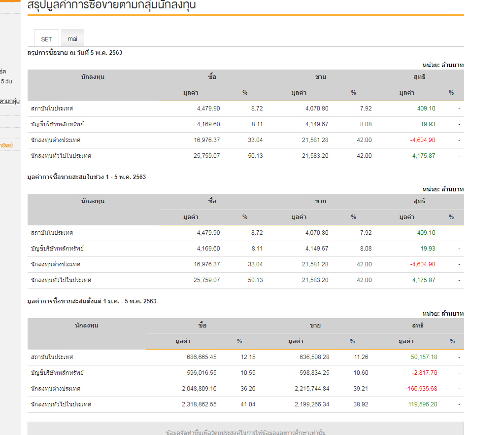This screenshot has height=435, width=504.
Task: Click หน่วย: ล้านบาท above the 1 ม.ค. - 5 พ.ค. table
Action: click(443, 314)
